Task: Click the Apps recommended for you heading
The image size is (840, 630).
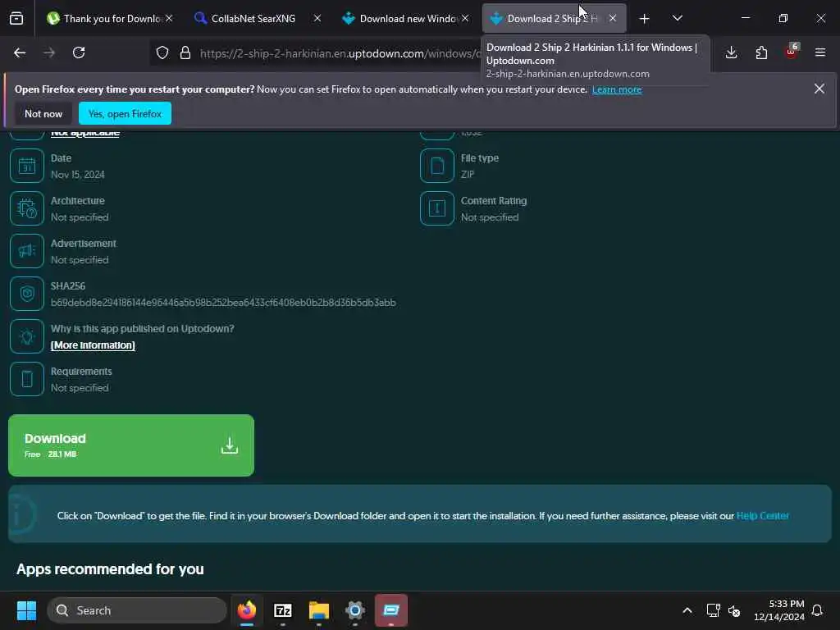Action: click(110, 569)
